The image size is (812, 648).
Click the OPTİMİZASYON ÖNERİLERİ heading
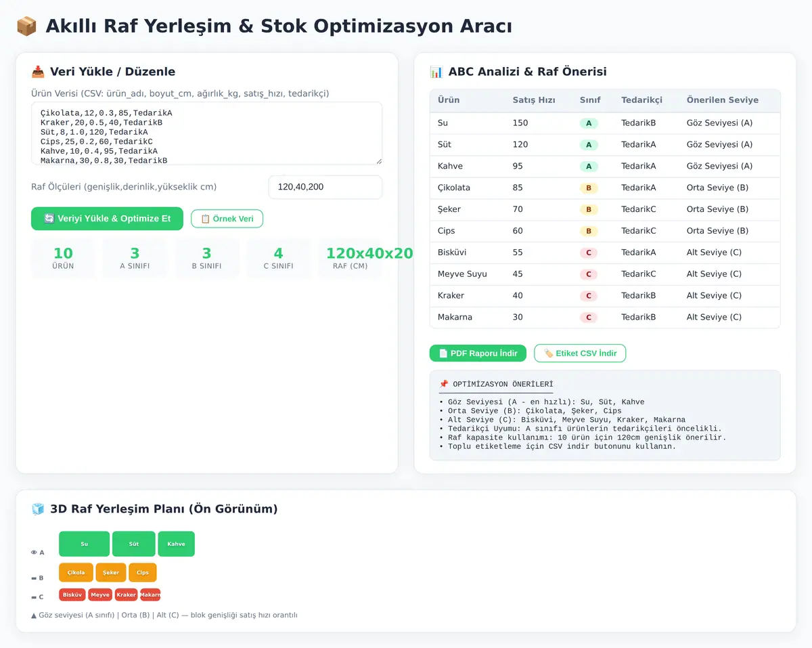(503, 384)
